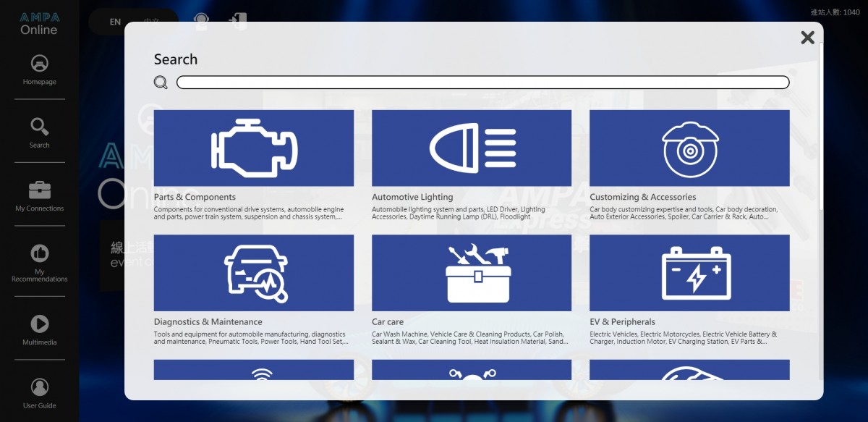Click the Customizing & Accessories title

643,197
